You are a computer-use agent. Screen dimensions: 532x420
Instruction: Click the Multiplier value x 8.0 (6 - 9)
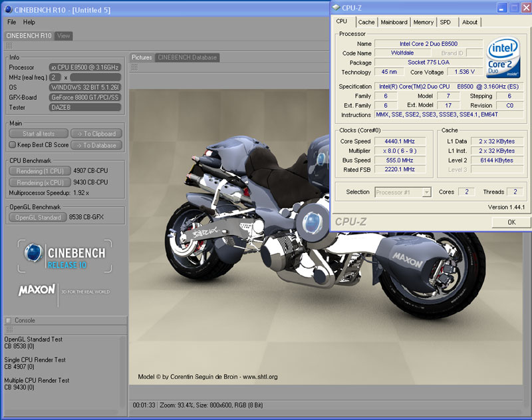(400, 150)
